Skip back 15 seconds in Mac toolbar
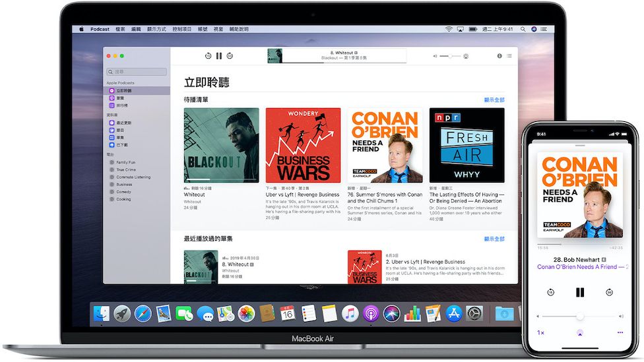The height and width of the screenshot is (362, 644). point(209,56)
